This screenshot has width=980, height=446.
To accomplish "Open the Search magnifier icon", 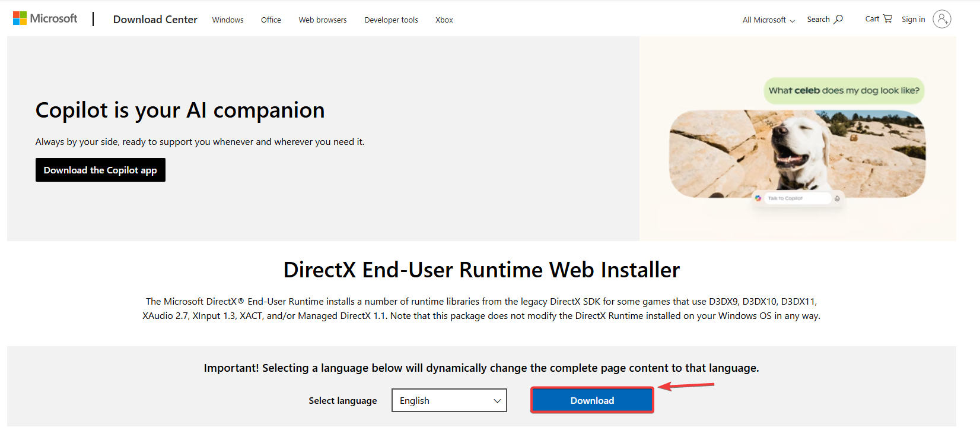I will [x=838, y=20].
